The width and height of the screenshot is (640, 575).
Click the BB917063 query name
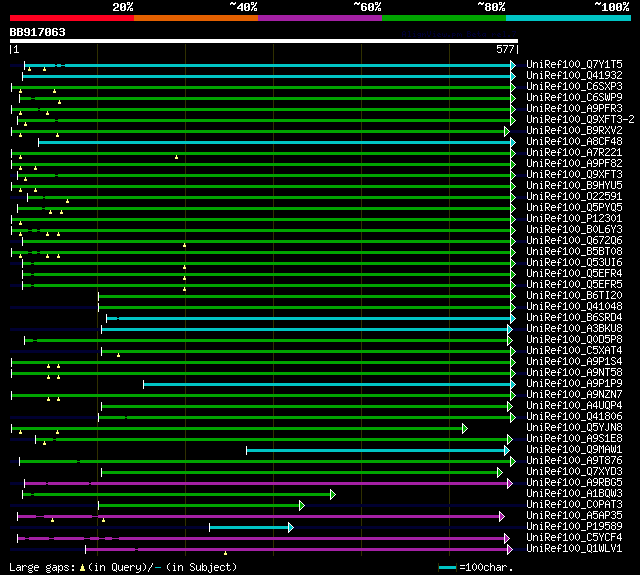coord(38,32)
